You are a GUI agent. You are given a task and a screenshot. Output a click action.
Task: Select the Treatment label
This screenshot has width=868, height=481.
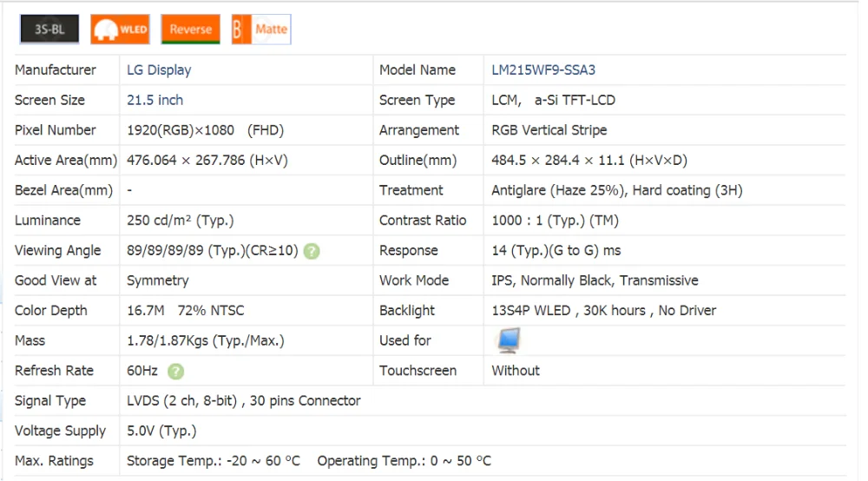(x=411, y=190)
